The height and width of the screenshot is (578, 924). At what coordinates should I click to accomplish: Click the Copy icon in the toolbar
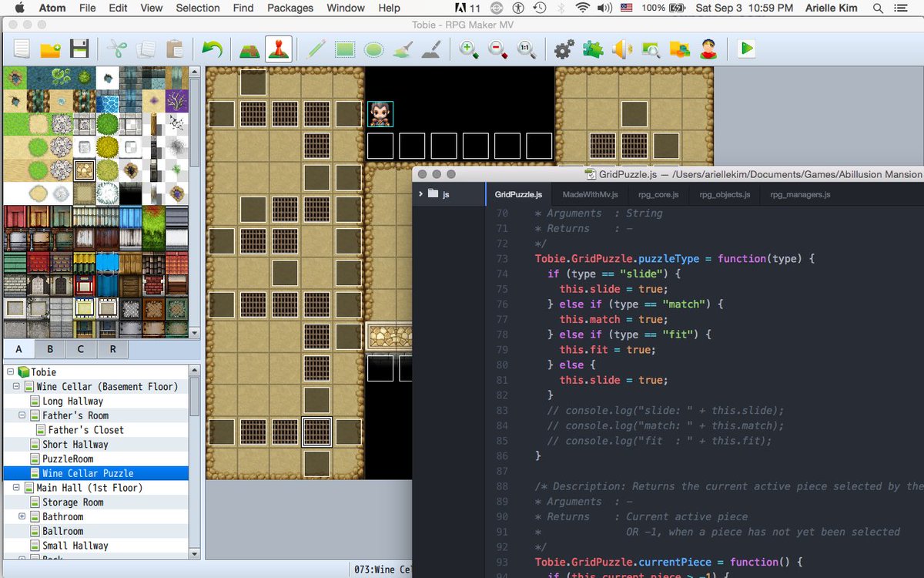tap(146, 49)
